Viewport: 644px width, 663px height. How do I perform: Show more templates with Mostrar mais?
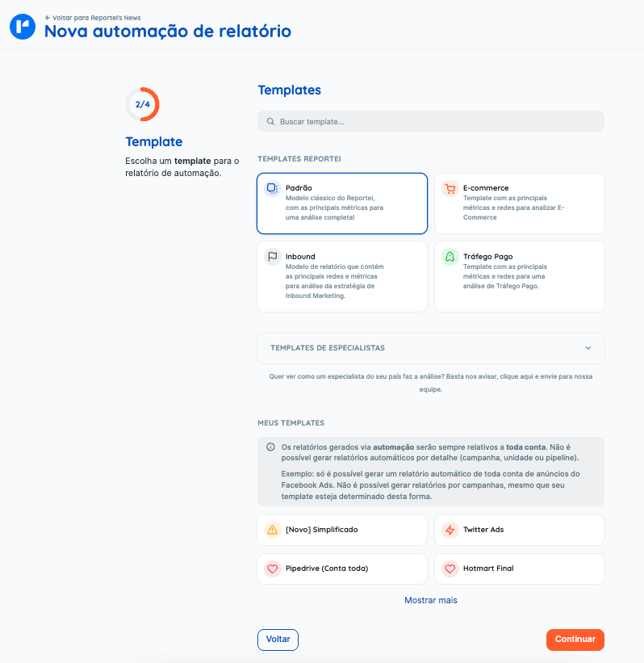click(431, 600)
